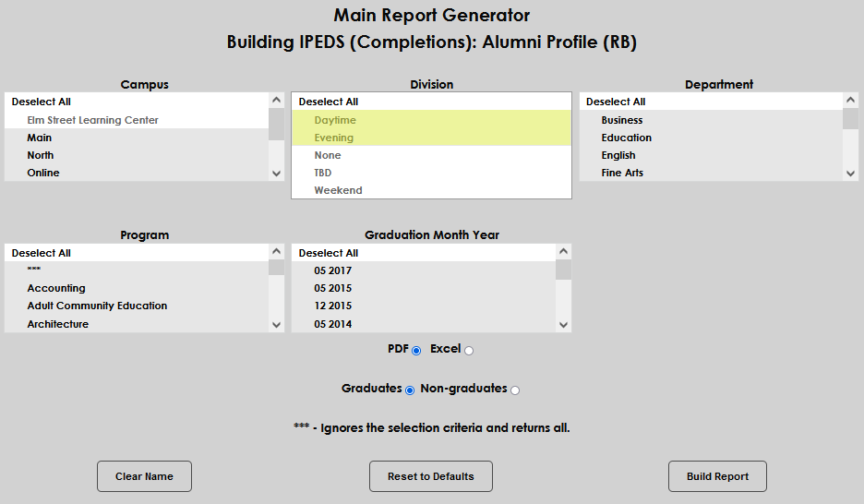Deselect All in the Division list
The width and height of the screenshot is (864, 504).
tap(329, 102)
